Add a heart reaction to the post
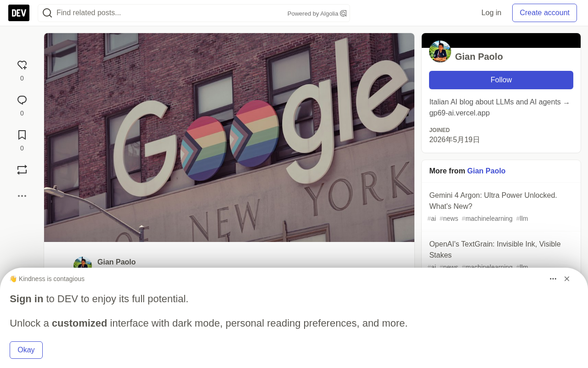Image resolution: width=588 pixels, height=368 pixels. [x=22, y=65]
